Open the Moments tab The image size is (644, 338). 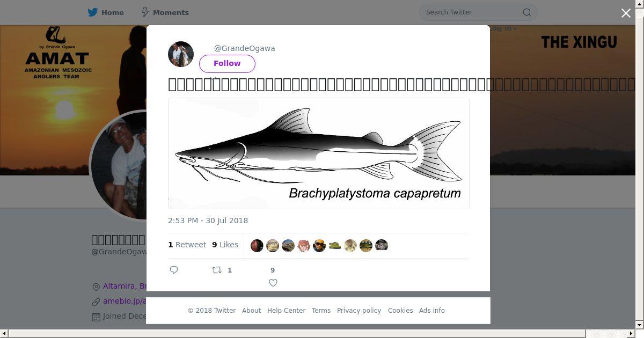(165, 12)
